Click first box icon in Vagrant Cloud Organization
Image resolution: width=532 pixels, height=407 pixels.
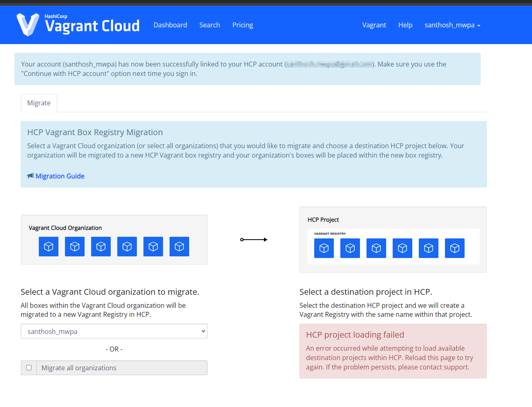pyautogui.click(x=49, y=247)
